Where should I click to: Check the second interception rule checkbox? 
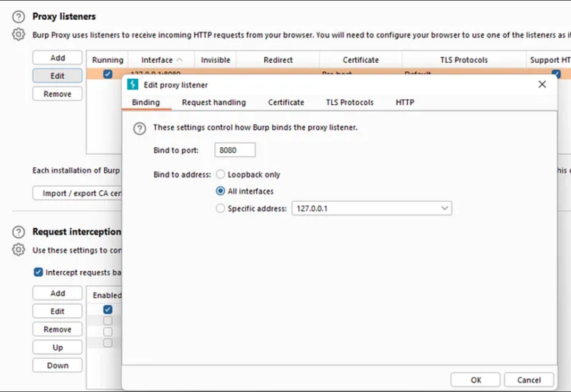point(107,321)
